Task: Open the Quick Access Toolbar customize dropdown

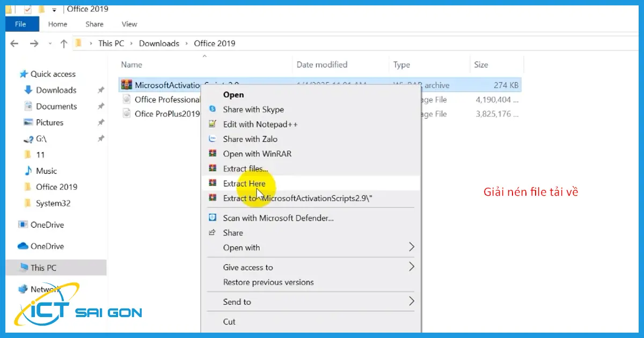Action: (x=55, y=10)
